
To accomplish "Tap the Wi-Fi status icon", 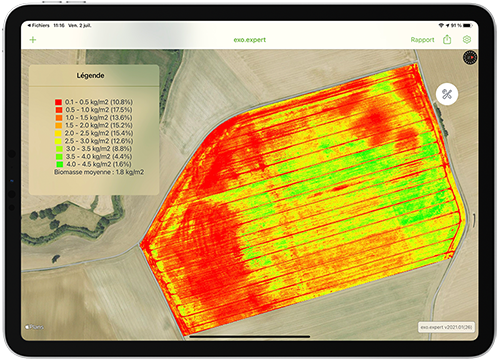I will coord(441,25).
